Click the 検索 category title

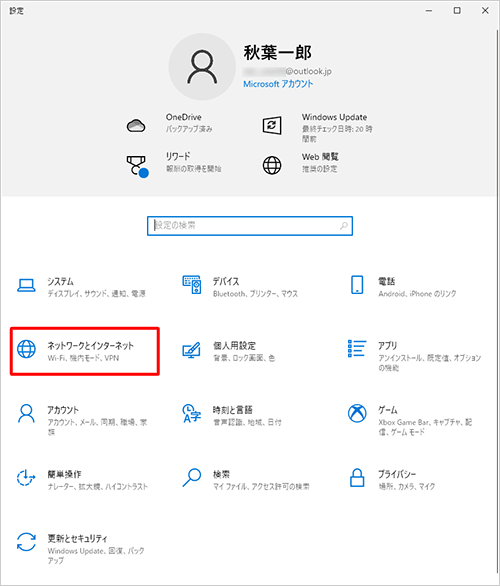click(221, 474)
